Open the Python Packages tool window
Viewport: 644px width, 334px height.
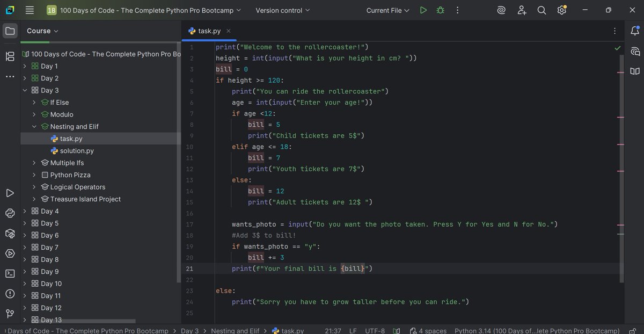pos(10,233)
